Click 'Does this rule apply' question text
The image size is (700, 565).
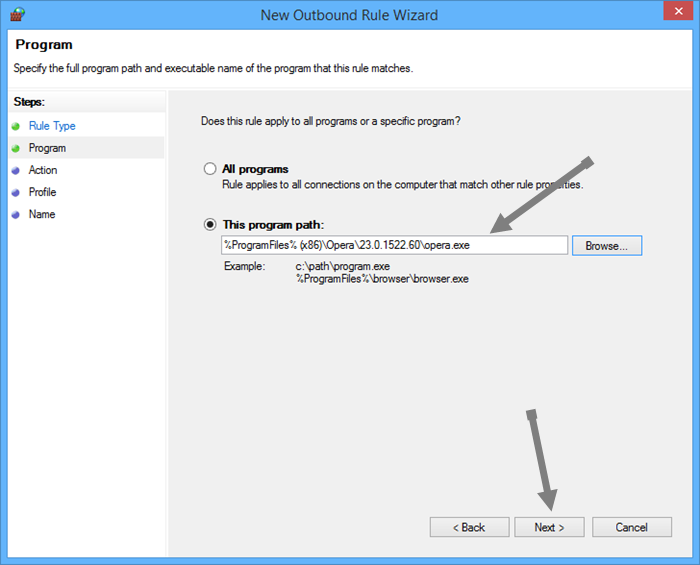[x=330, y=121]
